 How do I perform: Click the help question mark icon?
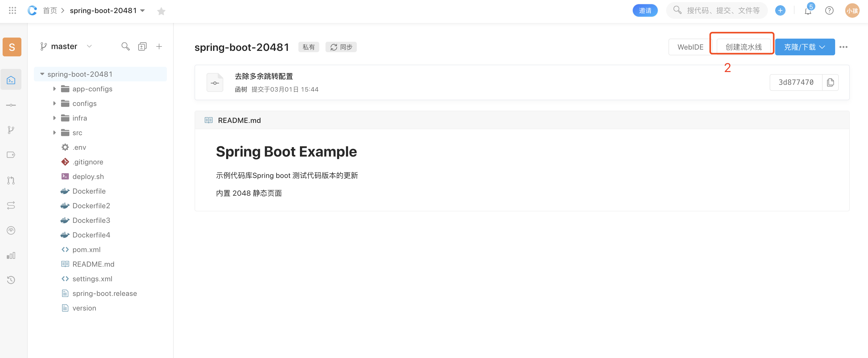pyautogui.click(x=829, y=11)
